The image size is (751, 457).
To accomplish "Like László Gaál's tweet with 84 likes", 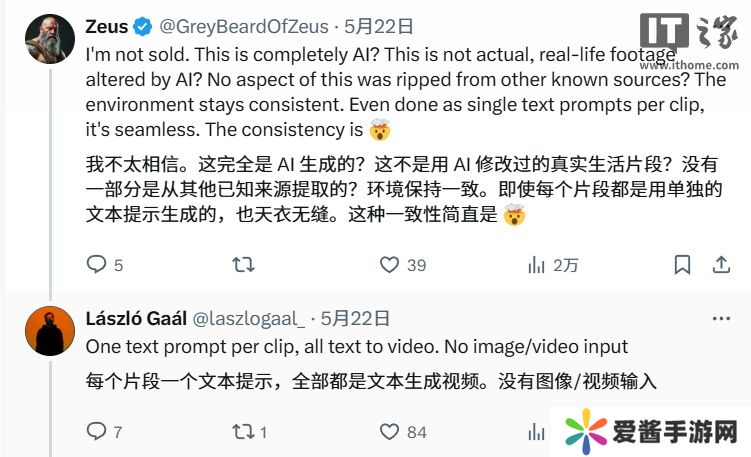I will point(389,432).
